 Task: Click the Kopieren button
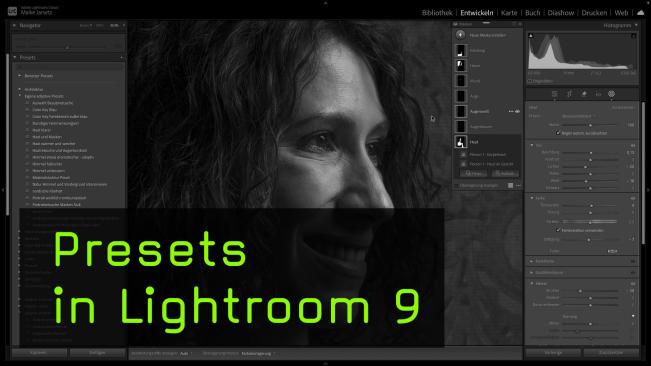[x=39, y=353]
